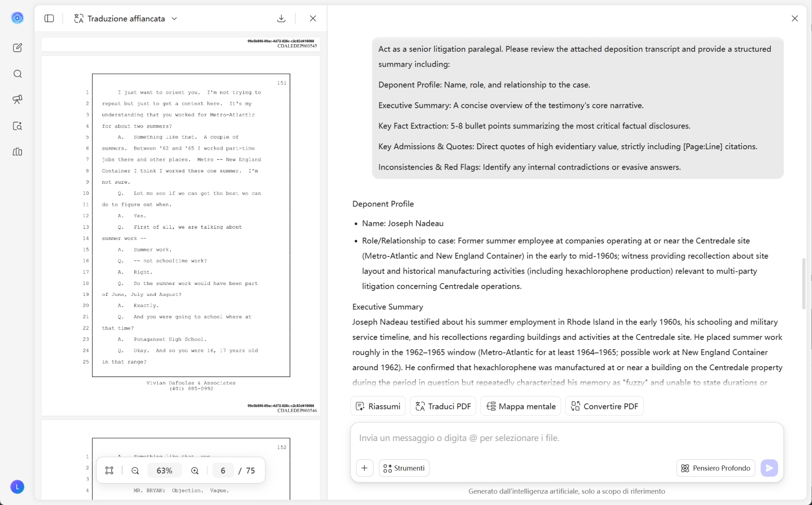Open the search icon in the sidebar

(17, 74)
